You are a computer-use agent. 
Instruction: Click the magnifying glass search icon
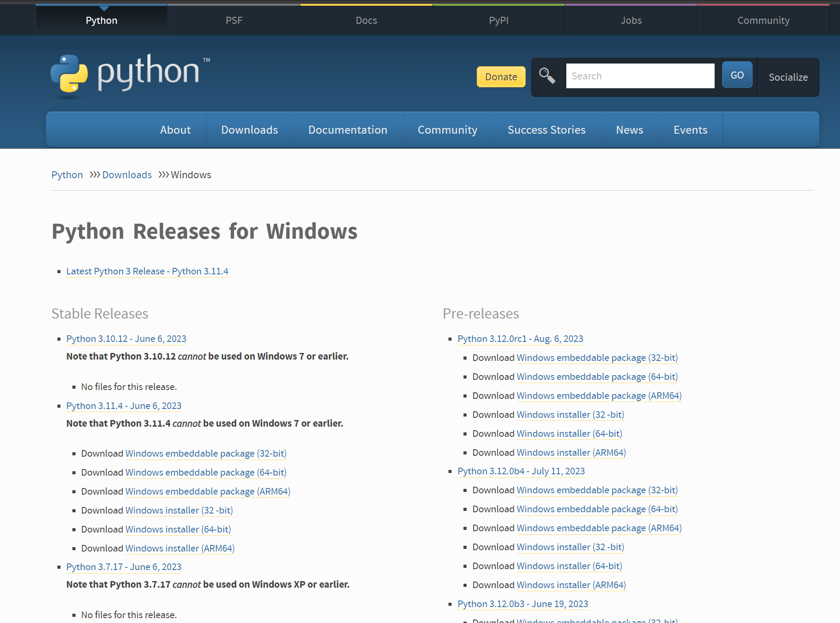point(547,75)
